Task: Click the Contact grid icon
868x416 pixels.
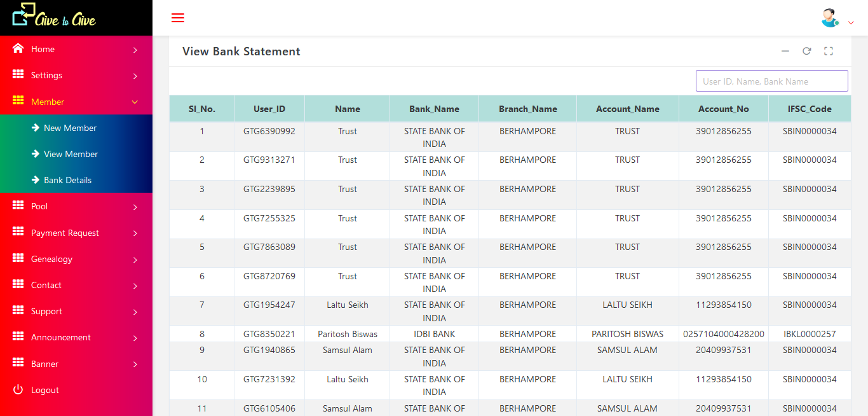Action: (18, 284)
